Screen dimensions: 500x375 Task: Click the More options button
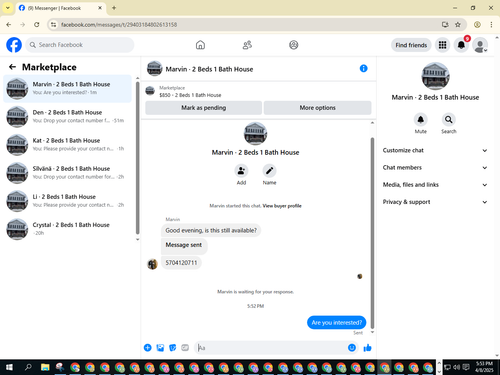point(317,108)
